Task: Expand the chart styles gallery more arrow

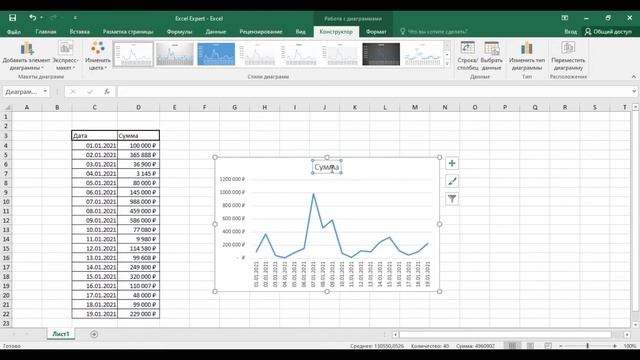Action: pos(447,63)
